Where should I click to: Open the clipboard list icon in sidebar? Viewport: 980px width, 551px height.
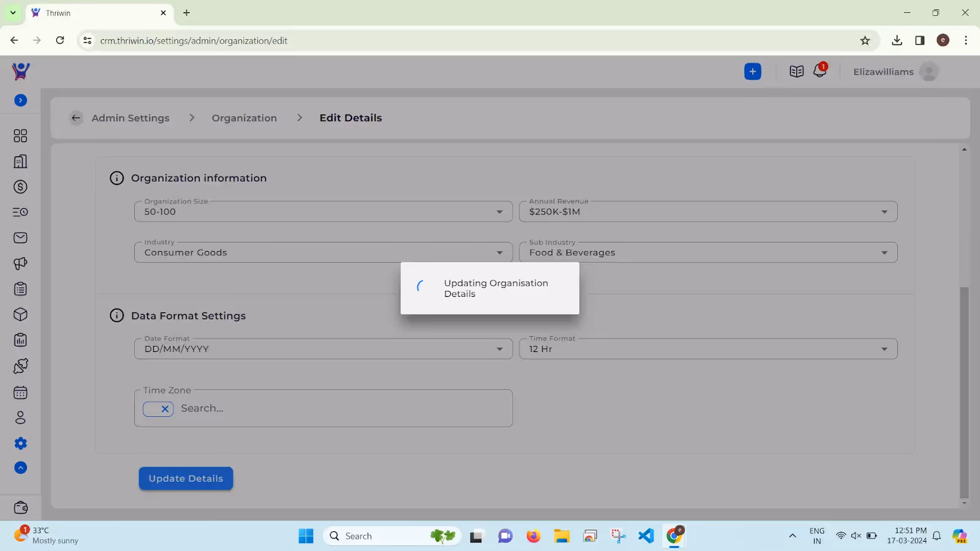20,288
